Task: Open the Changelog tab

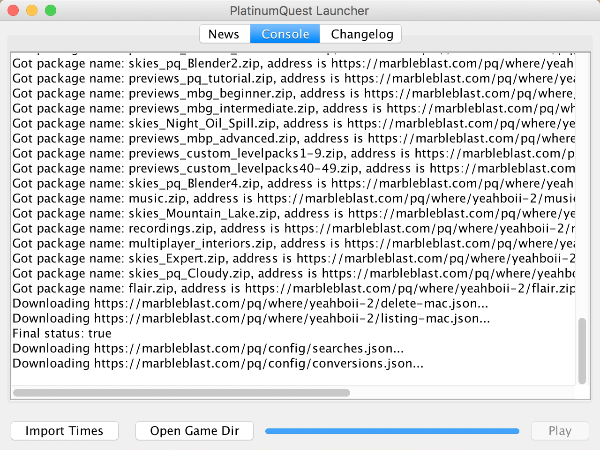Action: tap(360, 34)
